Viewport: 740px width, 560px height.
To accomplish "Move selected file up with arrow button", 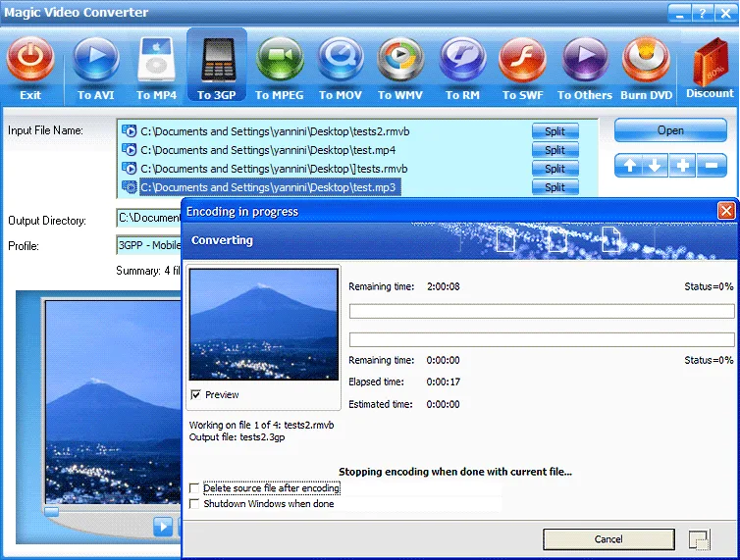I will [629, 166].
